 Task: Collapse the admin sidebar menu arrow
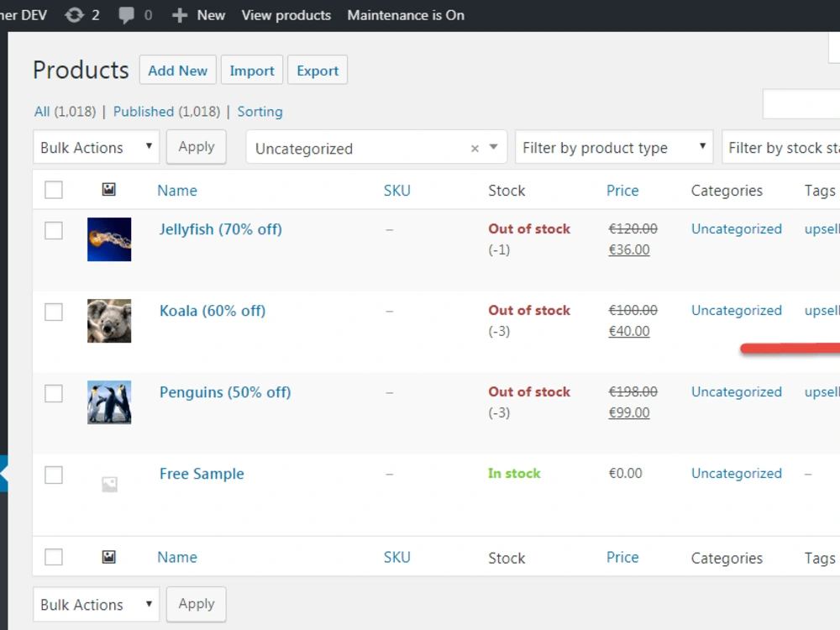3,474
